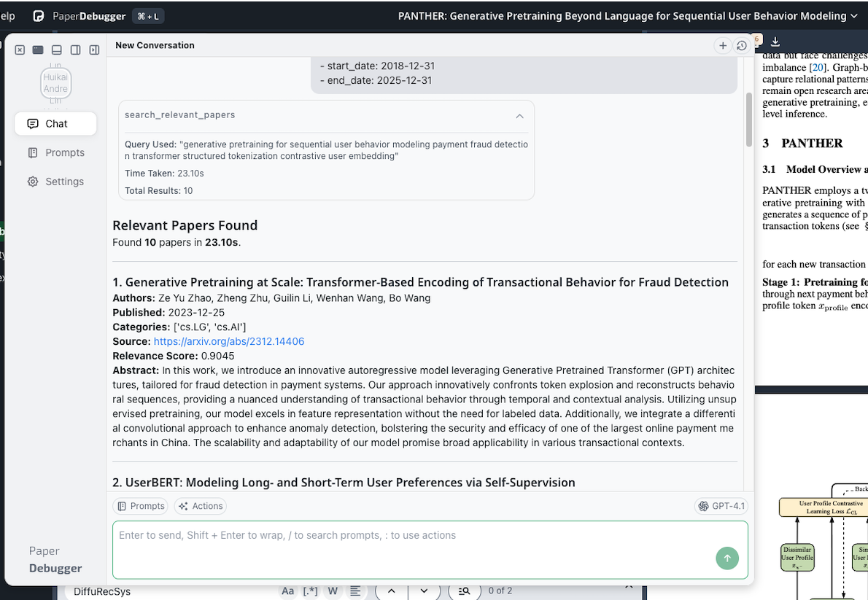Open conversation history via the clock icon
Image resolution: width=868 pixels, height=600 pixels.
click(x=742, y=45)
